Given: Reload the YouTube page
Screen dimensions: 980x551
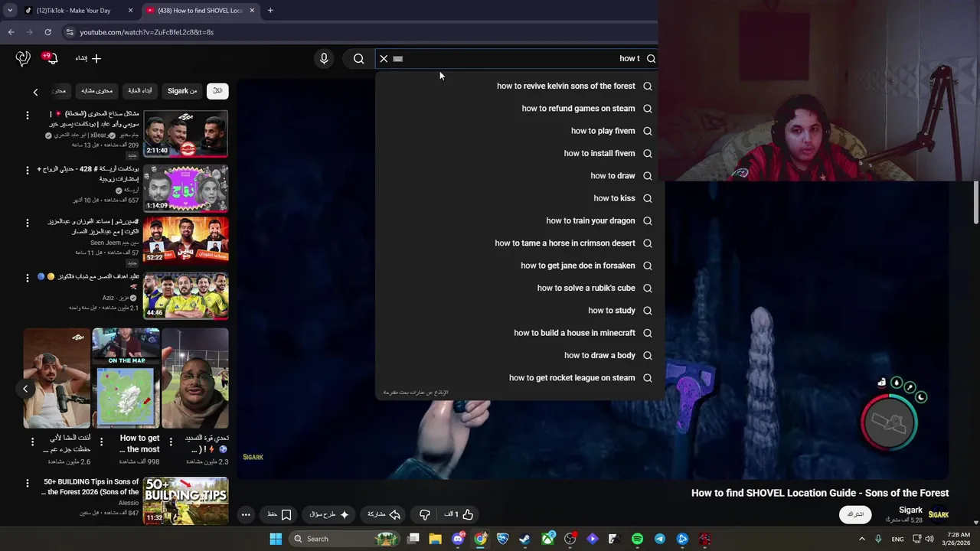Looking at the screenshot, I should pos(47,32).
